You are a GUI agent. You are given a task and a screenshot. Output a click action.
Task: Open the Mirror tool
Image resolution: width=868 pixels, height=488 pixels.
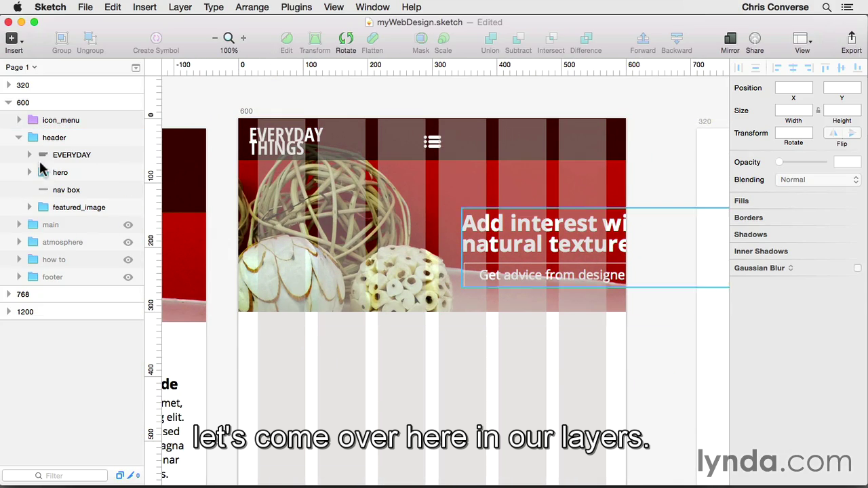point(730,39)
